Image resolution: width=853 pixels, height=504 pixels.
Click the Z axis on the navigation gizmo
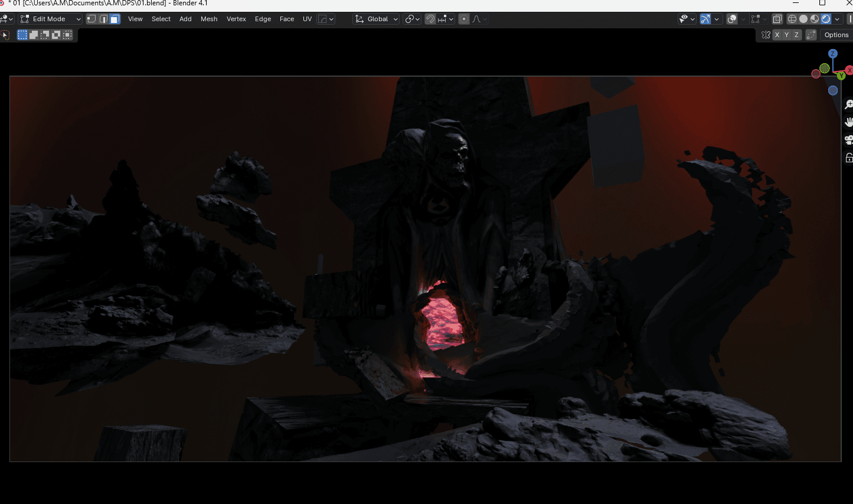pos(833,54)
